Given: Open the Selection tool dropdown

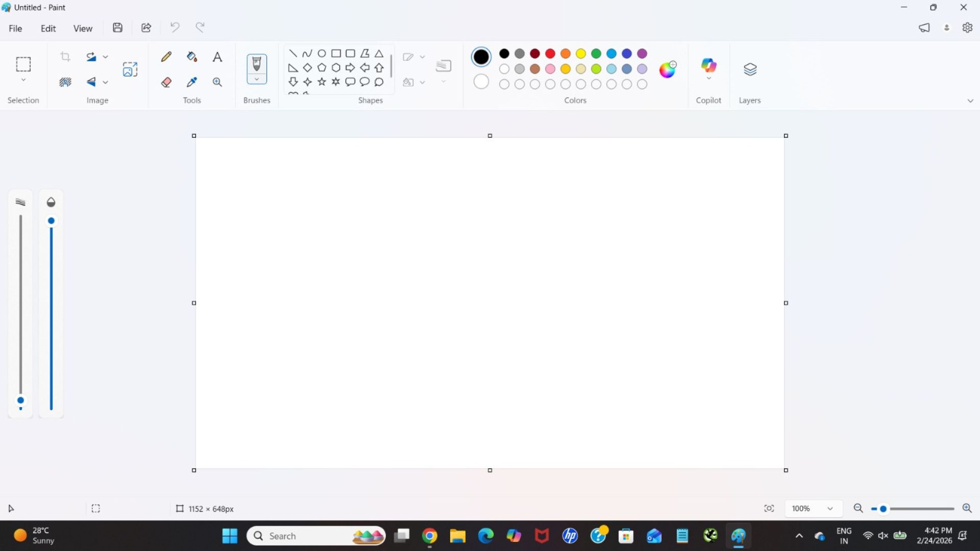Looking at the screenshot, I should pyautogui.click(x=23, y=81).
